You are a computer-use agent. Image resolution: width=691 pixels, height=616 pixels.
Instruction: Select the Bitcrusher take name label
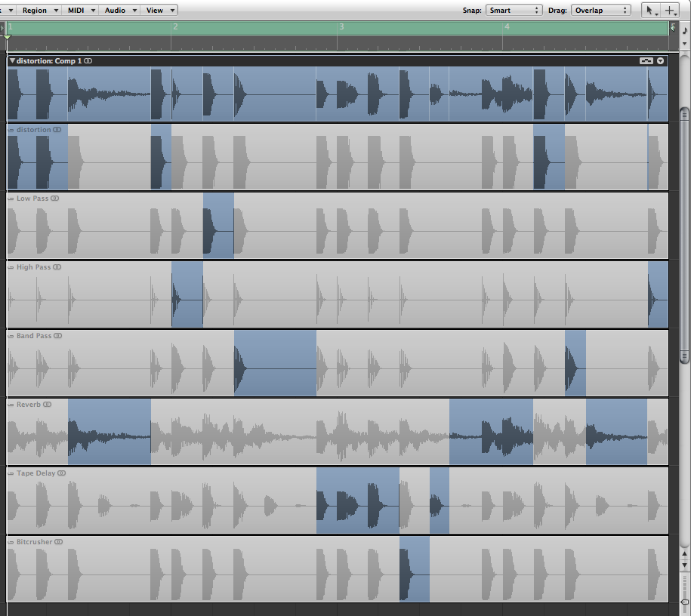click(x=35, y=542)
